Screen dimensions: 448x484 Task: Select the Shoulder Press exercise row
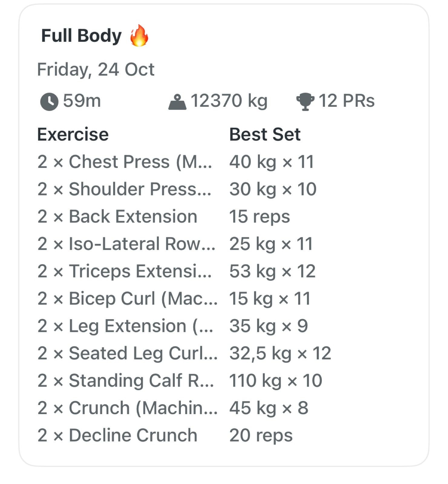pos(124,189)
